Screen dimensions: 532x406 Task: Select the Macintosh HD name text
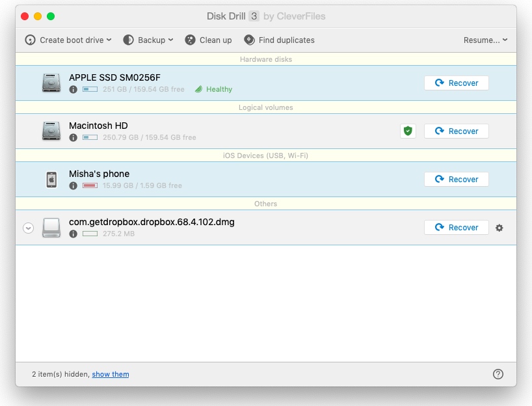(x=98, y=126)
